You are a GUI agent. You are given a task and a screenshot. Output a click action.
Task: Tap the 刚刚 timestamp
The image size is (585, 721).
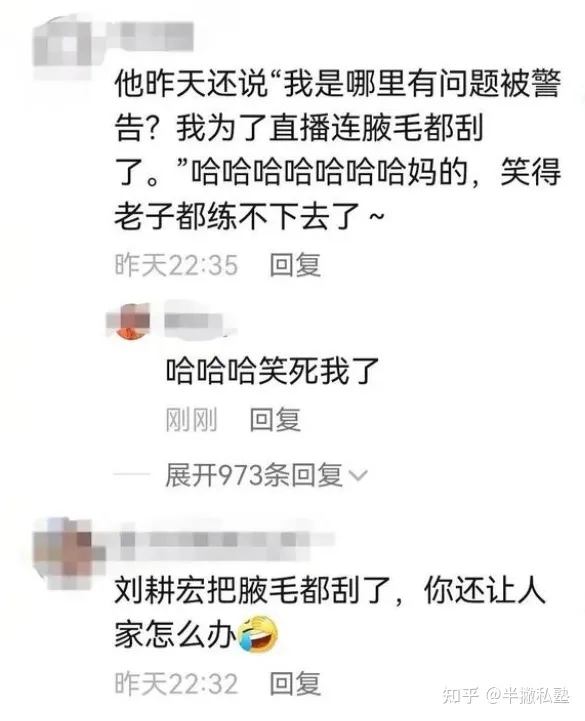click(191, 419)
